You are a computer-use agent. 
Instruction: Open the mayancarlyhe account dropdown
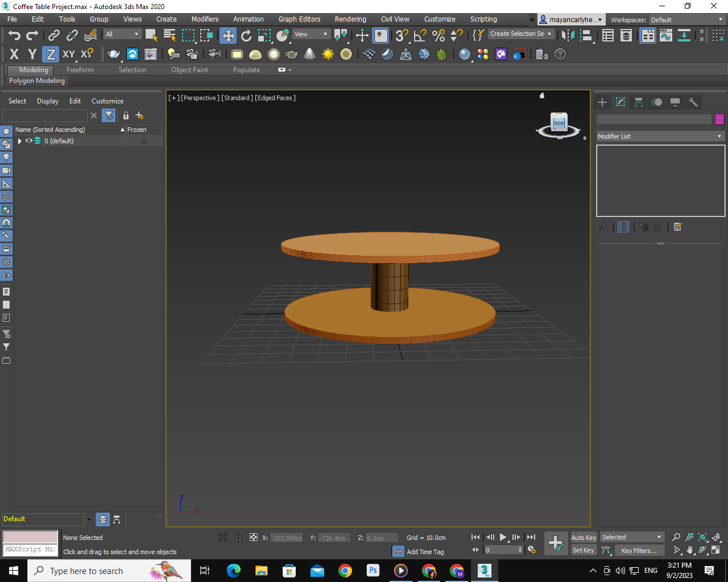[571, 20]
